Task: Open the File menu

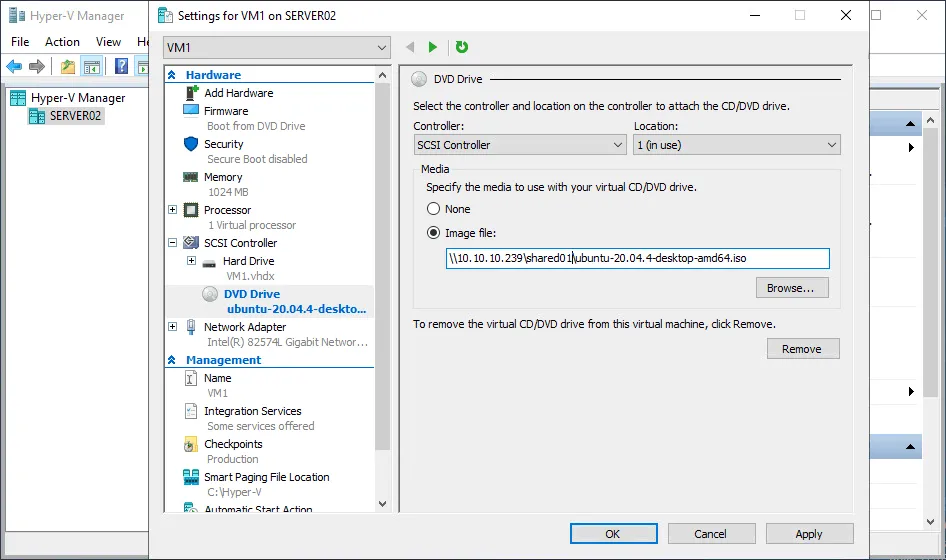Action: point(20,42)
